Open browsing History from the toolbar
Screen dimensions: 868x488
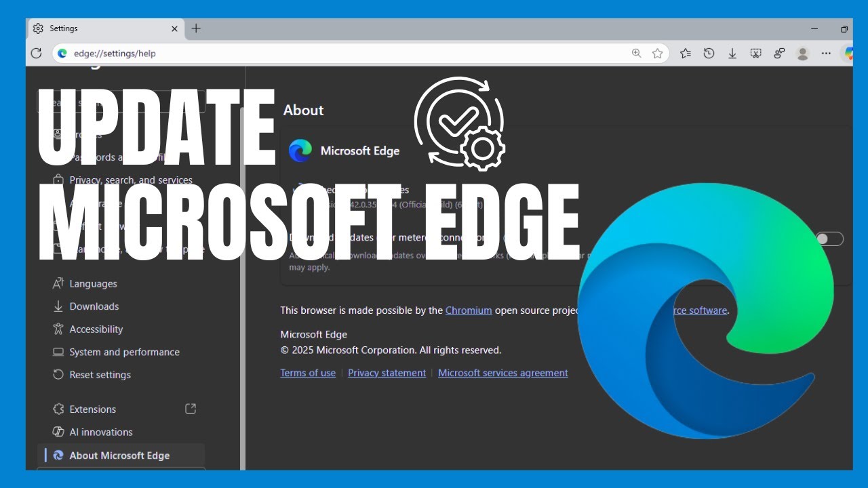709,53
